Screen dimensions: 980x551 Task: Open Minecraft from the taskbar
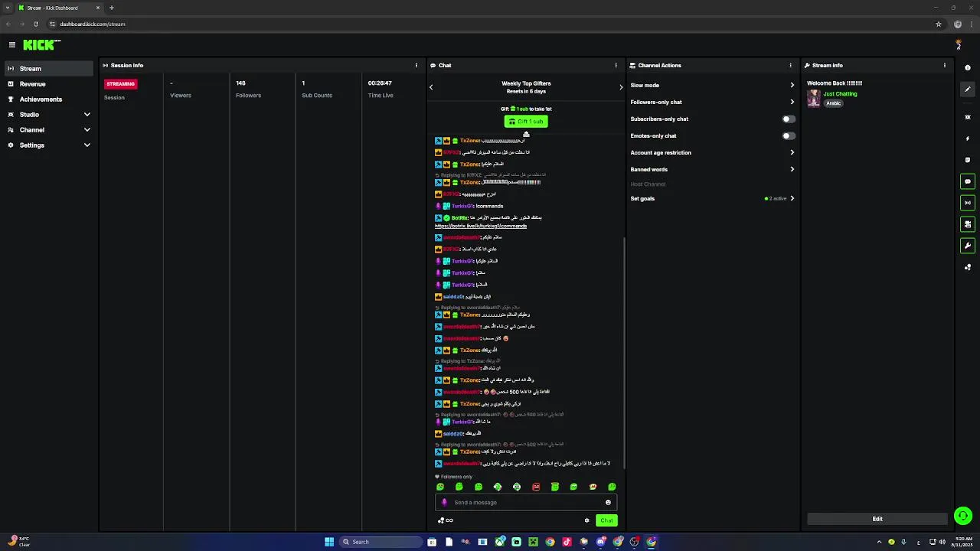[533, 542]
